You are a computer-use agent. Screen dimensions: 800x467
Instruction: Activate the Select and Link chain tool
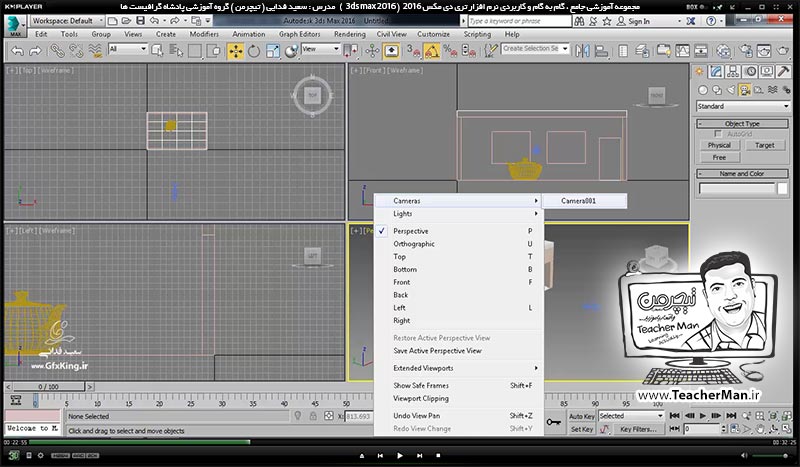tap(57, 51)
